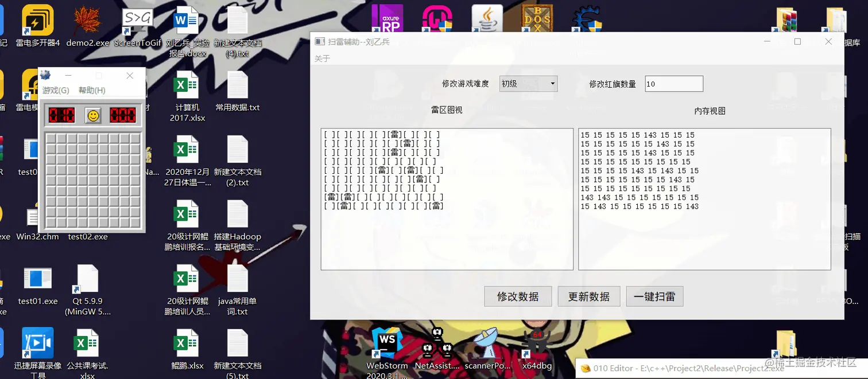Open the 帮助(H) menu in Minesweeper
Image resolution: width=868 pixels, height=379 pixels.
click(x=91, y=90)
